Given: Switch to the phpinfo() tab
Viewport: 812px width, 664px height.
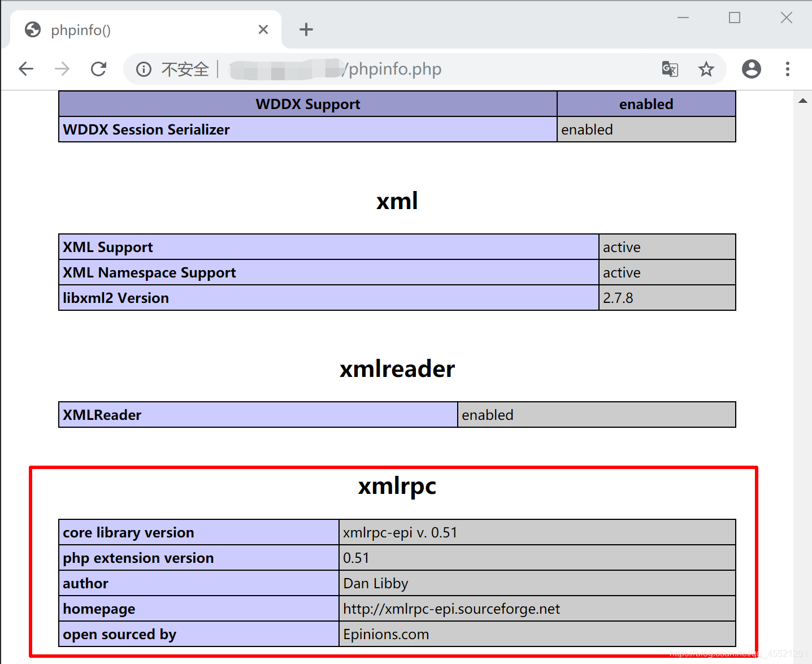Looking at the screenshot, I should [113, 29].
